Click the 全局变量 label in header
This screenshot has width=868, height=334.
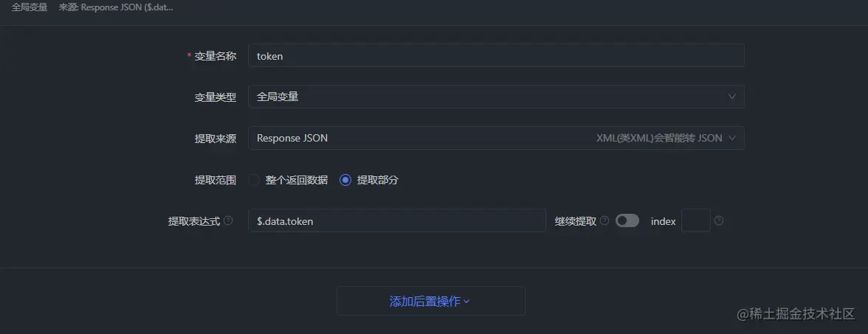[30, 7]
